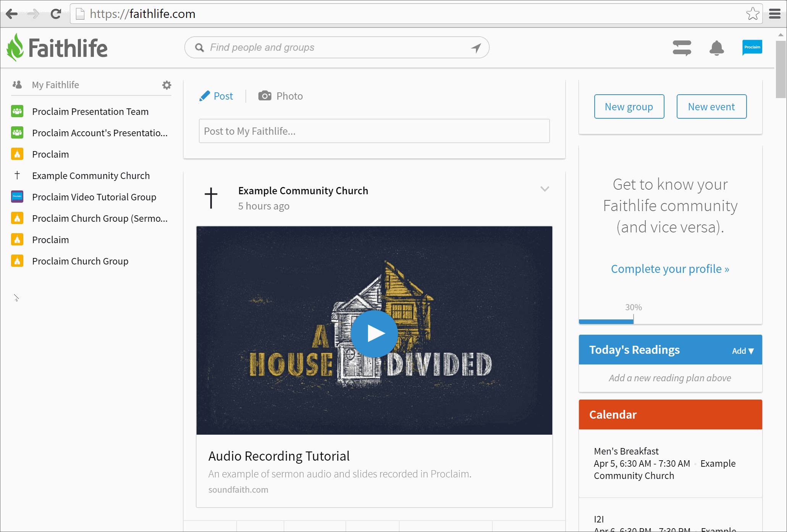
Task: Click the post author's cross avatar
Action: click(x=211, y=198)
